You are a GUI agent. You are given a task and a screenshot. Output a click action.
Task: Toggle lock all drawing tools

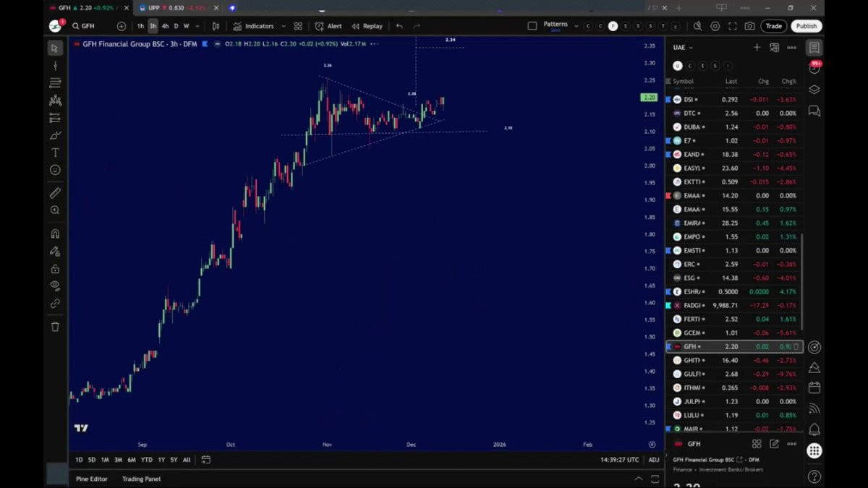pos(55,268)
